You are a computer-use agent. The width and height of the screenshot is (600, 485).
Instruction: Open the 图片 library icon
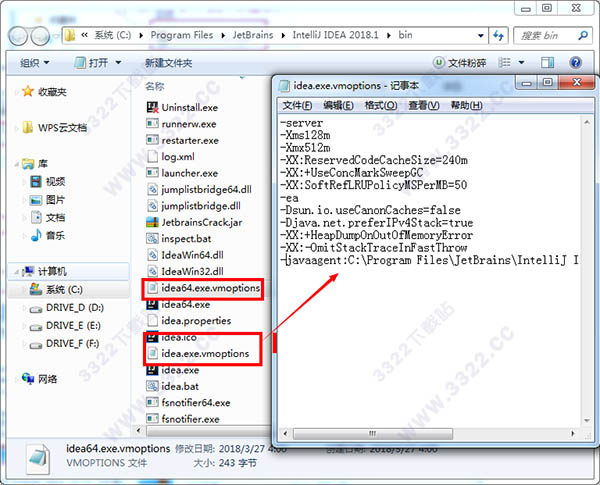tap(36, 199)
